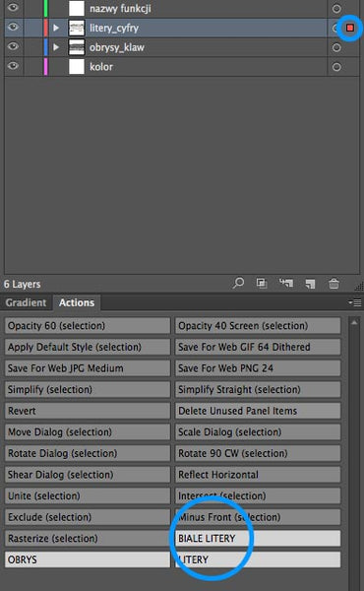Hide the obrysy_klaw layer

[x=13, y=46]
